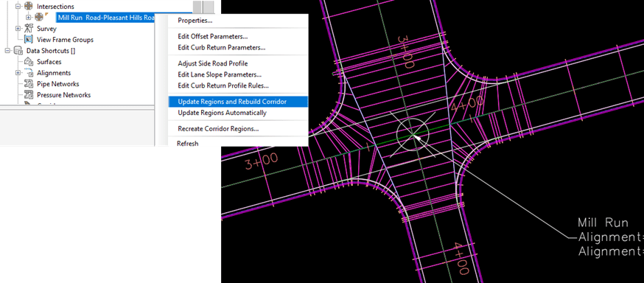This screenshot has height=283, width=644.
Task: Collapse the Data Shortcuts node
Action: click(x=7, y=51)
